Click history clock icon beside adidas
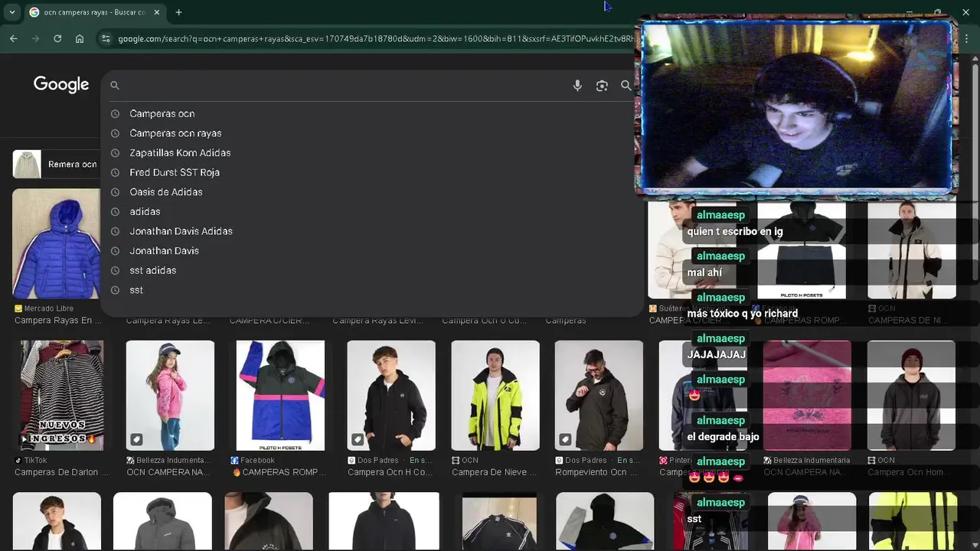 (115, 211)
